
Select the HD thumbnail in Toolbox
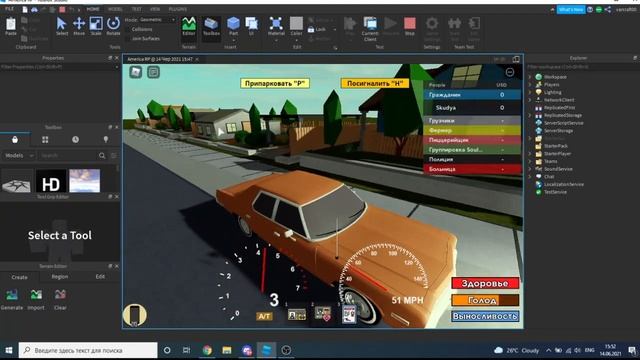click(51, 181)
